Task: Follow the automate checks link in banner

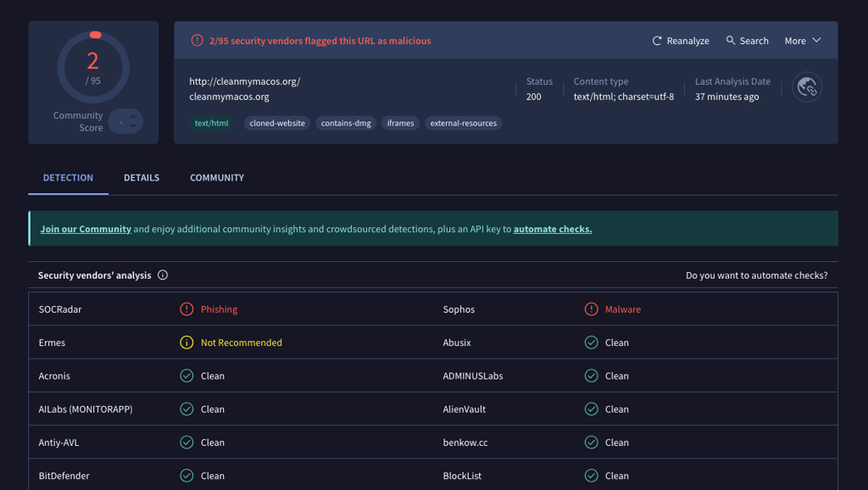Action: click(553, 229)
